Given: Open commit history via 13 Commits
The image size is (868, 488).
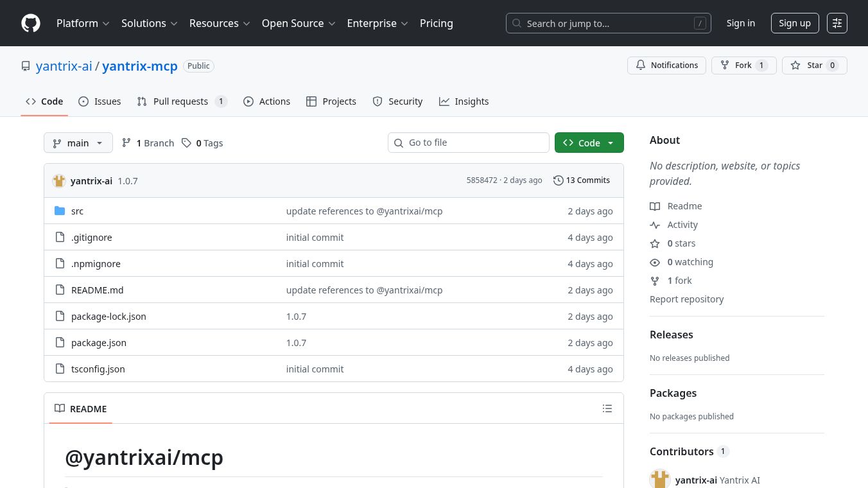Looking at the screenshot, I should click(x=582, y=180).
